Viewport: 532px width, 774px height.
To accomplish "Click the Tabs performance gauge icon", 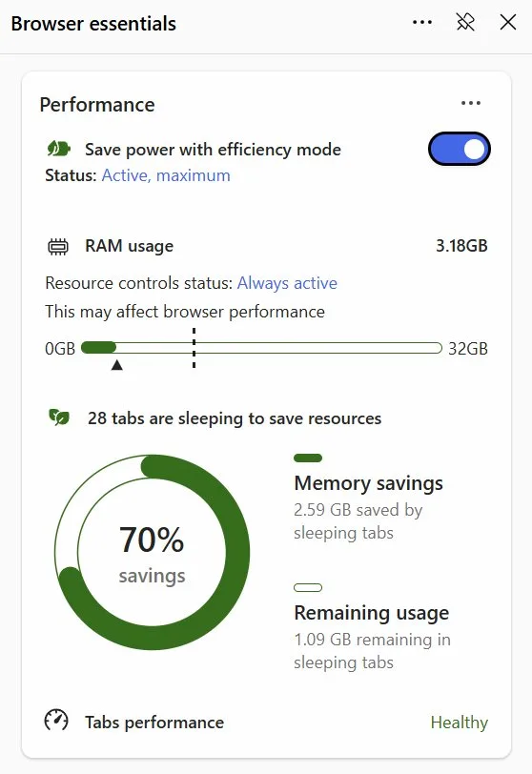I will point(56,720).
